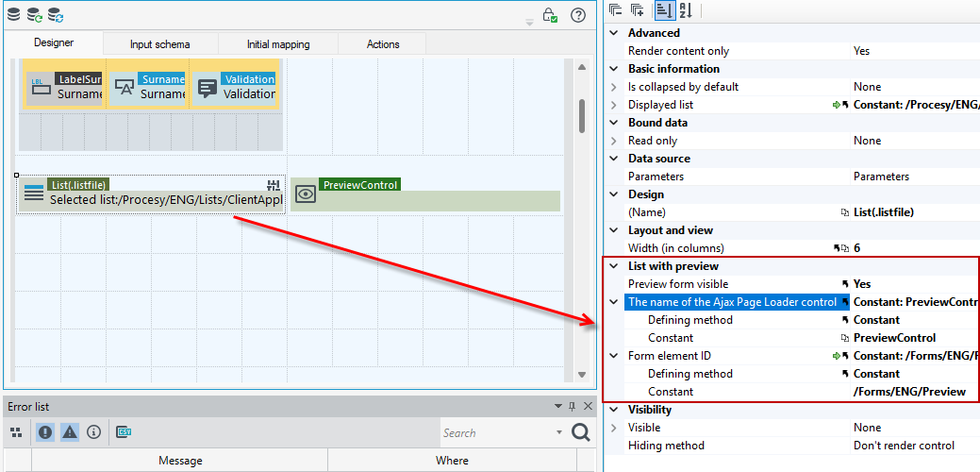Collapse the Basic information category

pos(614,69)
